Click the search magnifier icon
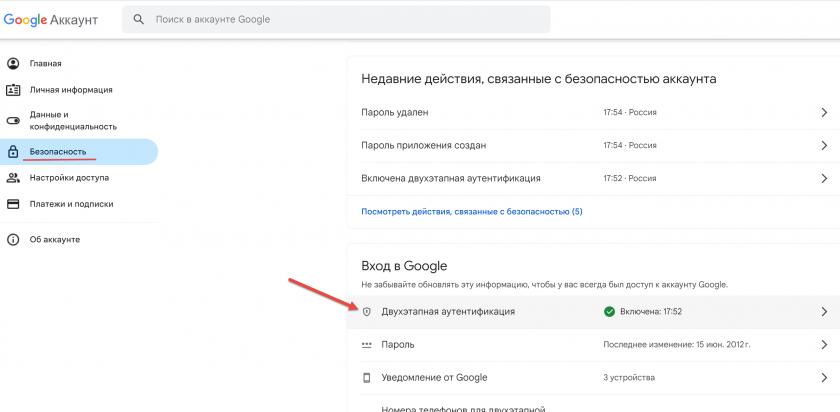This screenshot has height=412, width=840. [x=138, y=19]
